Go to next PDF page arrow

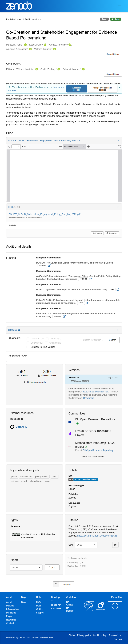[x=30, y=147]
